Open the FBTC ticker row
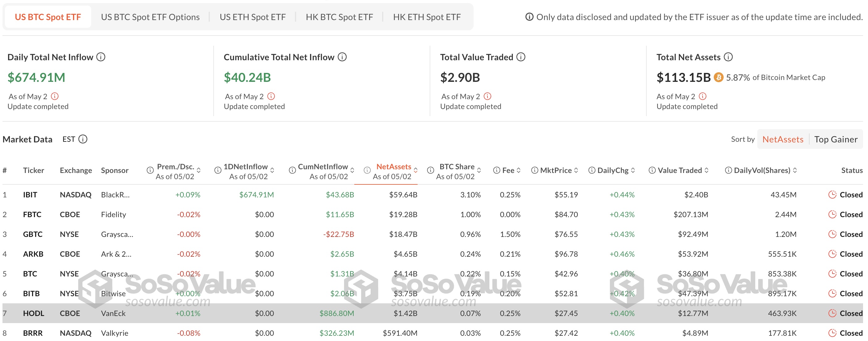Image resolution: width=868 pixels, height=341 pixels. (x=433, y=214)
